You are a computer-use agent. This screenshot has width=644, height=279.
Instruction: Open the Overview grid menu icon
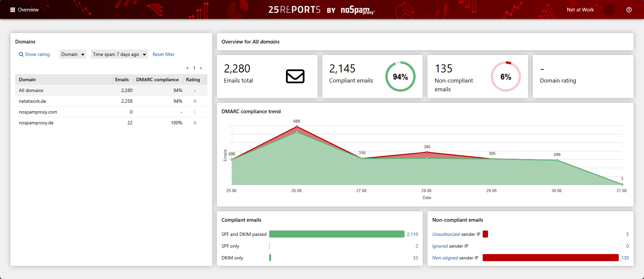pyautogui.click(x=13, y=10)
